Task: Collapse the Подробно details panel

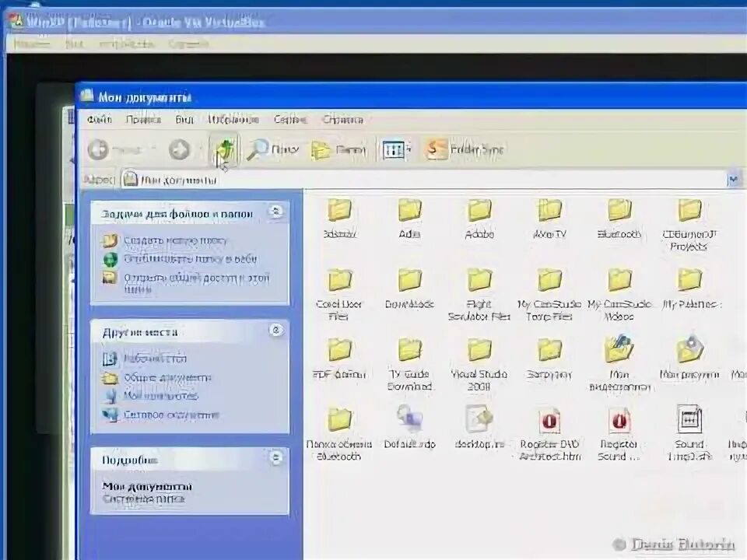Action: pos(275,457)
